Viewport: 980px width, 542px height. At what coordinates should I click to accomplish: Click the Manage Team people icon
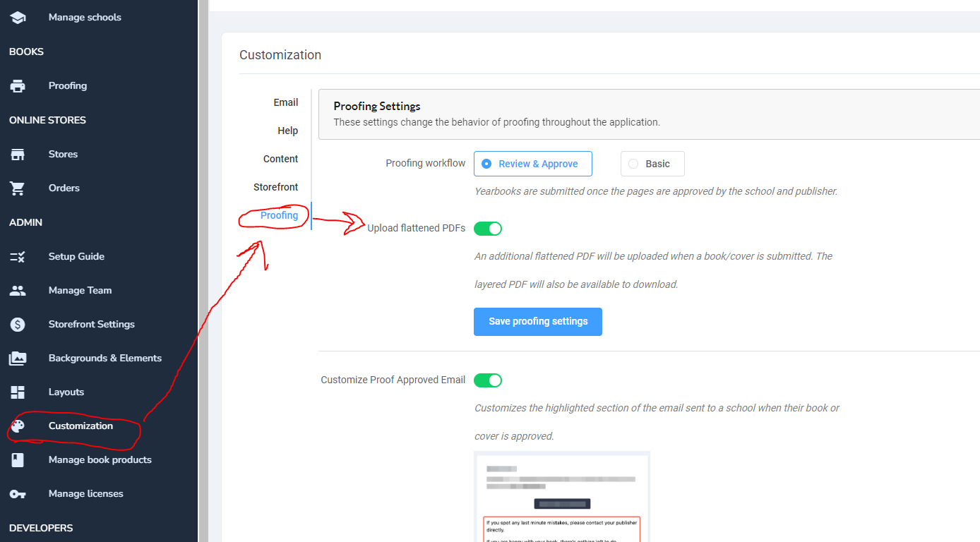click(18, 291)
